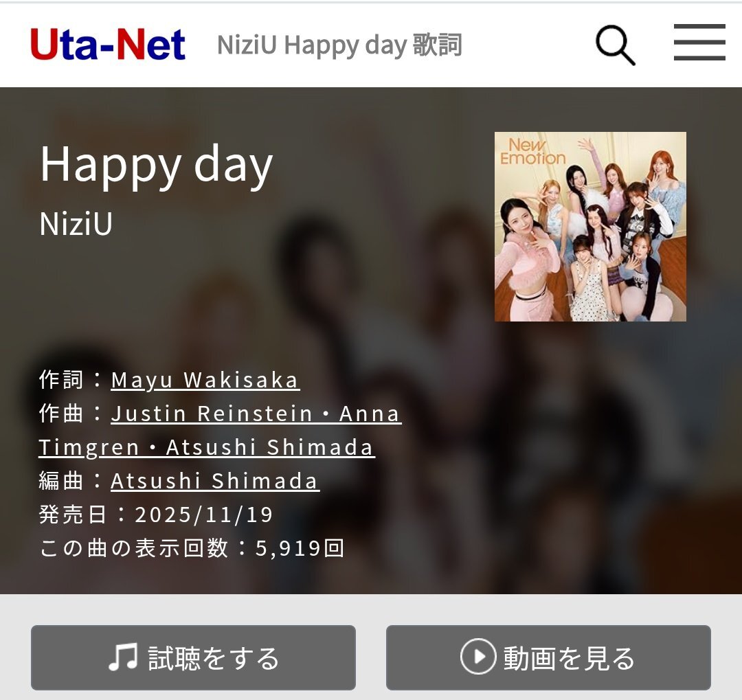Viewport: 742px width, 700px height.
Task: Tap the 動画を見る video button
Action: pos(548,657)
